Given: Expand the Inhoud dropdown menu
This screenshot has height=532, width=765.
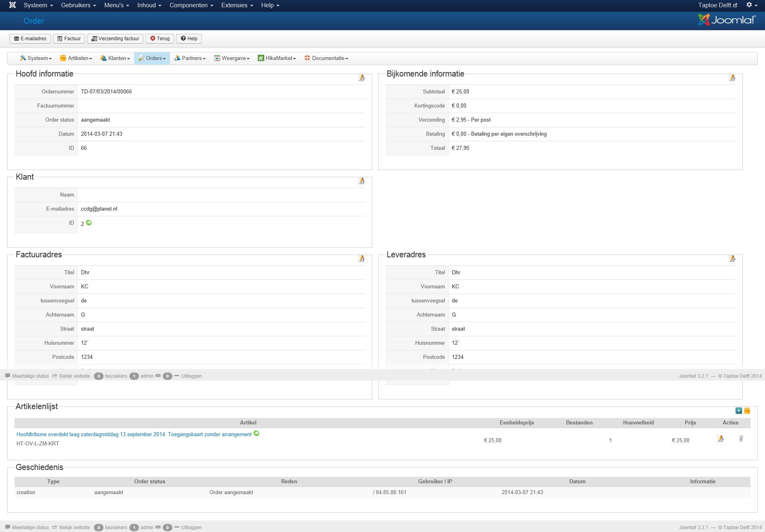Looking at the screenshot, I should point(149,5).
